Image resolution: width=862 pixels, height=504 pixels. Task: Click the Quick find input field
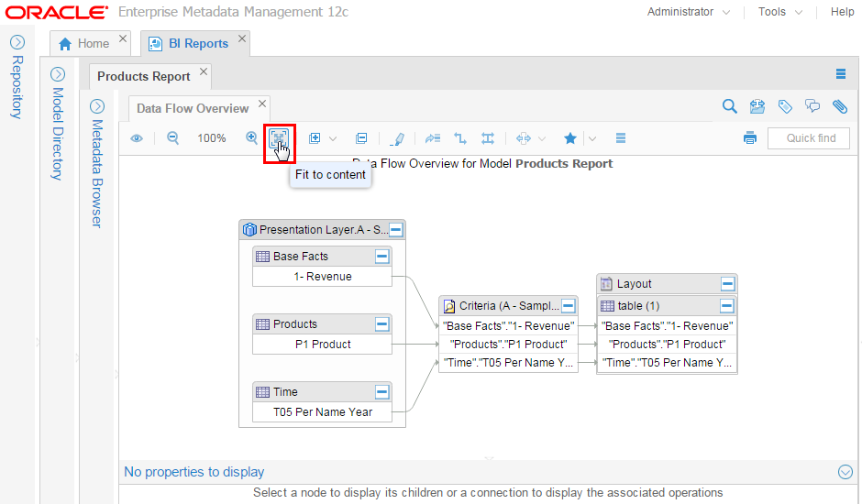[811, 138]
